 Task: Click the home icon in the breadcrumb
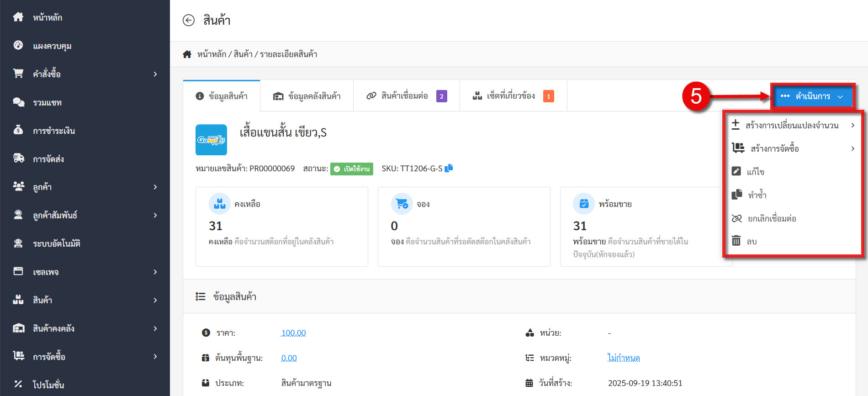click(x=187, y=54)
